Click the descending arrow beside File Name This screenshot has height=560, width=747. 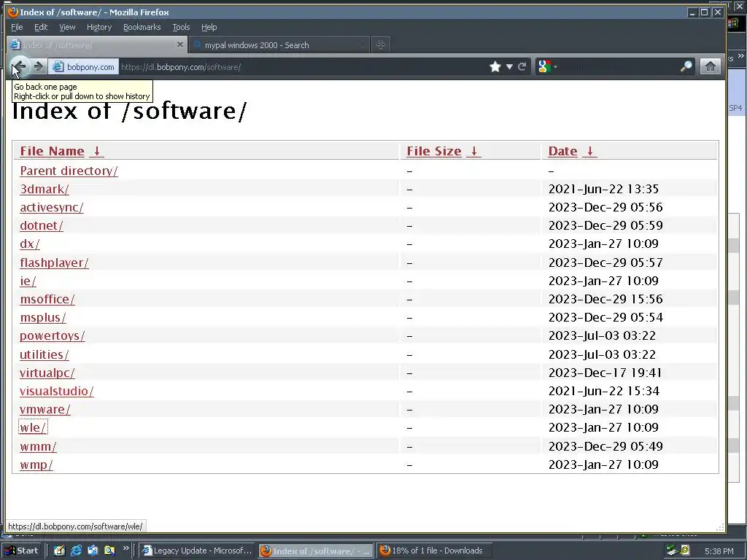pyautogui.click(x=97, y=151)
